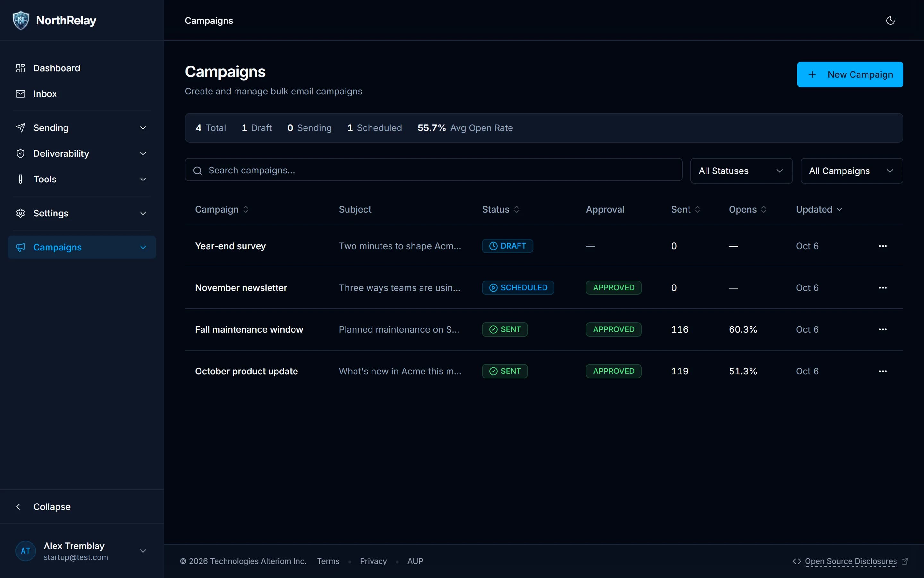Open the October product update campaign
924x578 pixels.
point(246,371)
